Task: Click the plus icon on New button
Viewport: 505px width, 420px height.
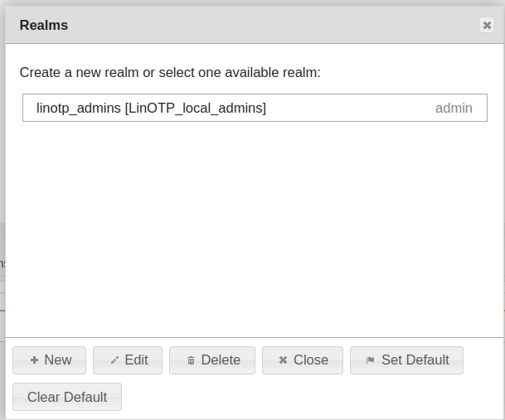Action: click(x=34, y=360)
